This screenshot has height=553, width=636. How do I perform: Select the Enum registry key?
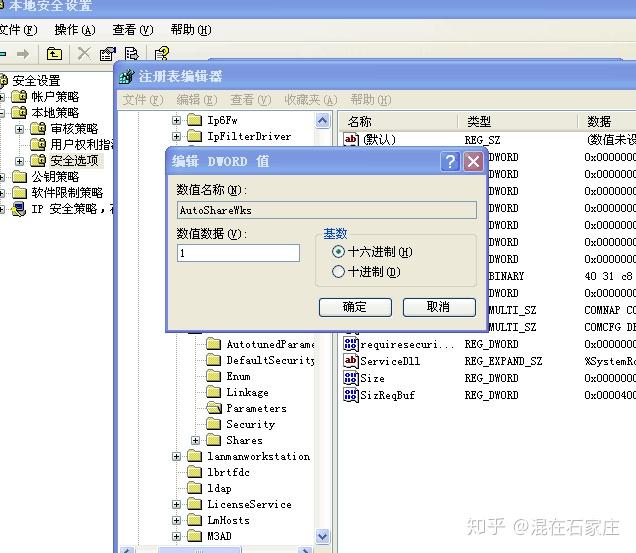click(238, 376)
